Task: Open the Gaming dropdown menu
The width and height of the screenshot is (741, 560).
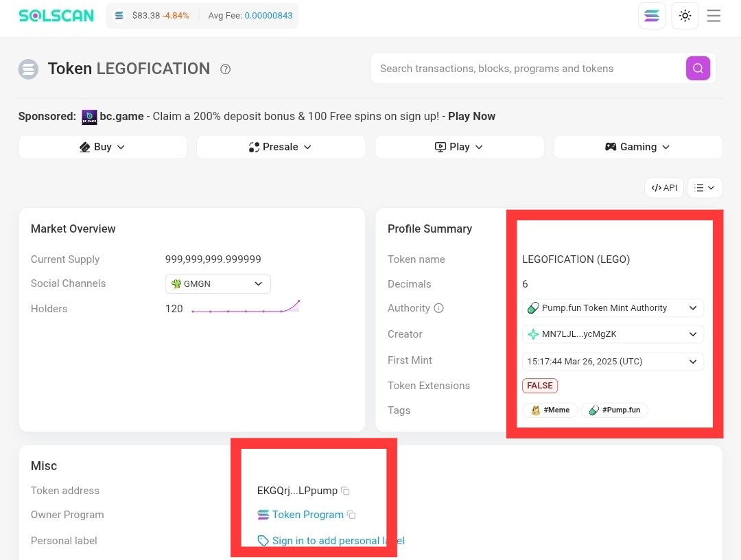Action: (x=638, y=147)
